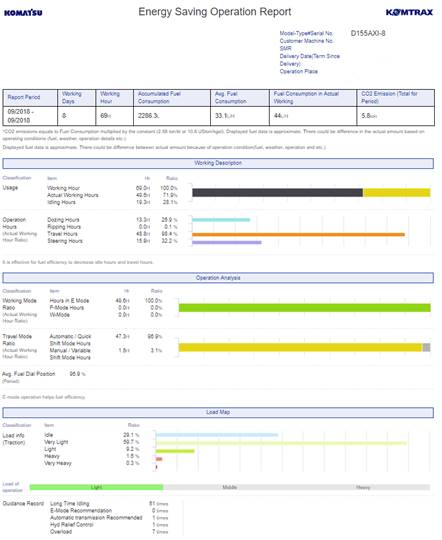The width and height of the screenshot is (442, 540).
Task: Click the Very Heavy load row label
Action: (x=58, y=463)
